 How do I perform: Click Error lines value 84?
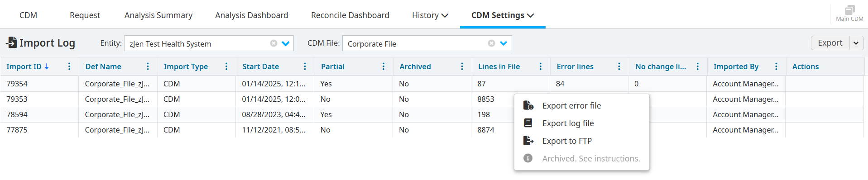(x=560, y=84)
